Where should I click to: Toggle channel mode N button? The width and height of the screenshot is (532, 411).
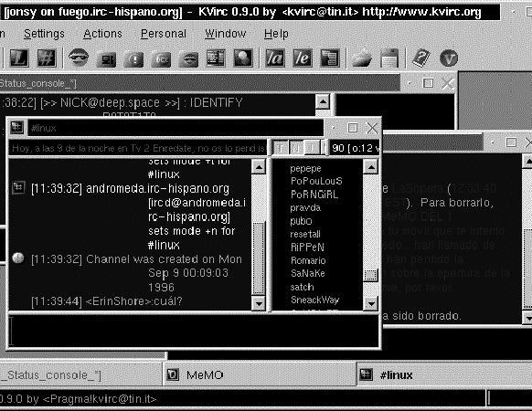click(296, 148)
